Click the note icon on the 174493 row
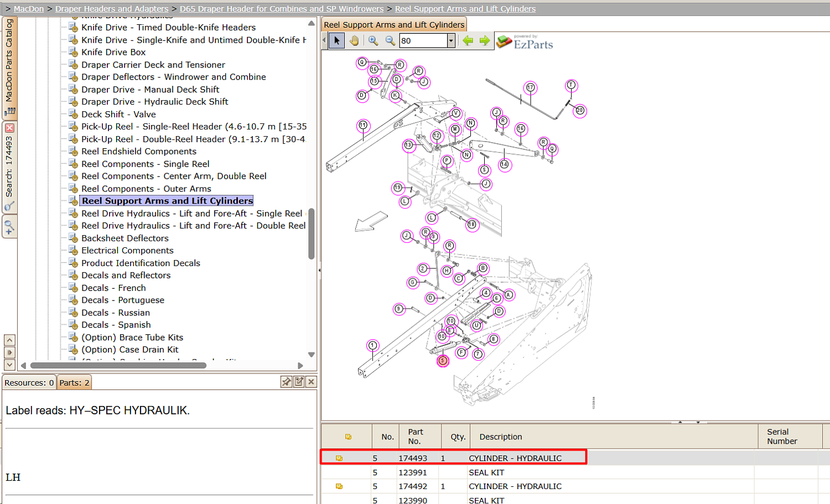The height and width of the screenshot is (504, 830). pos(339,458)
